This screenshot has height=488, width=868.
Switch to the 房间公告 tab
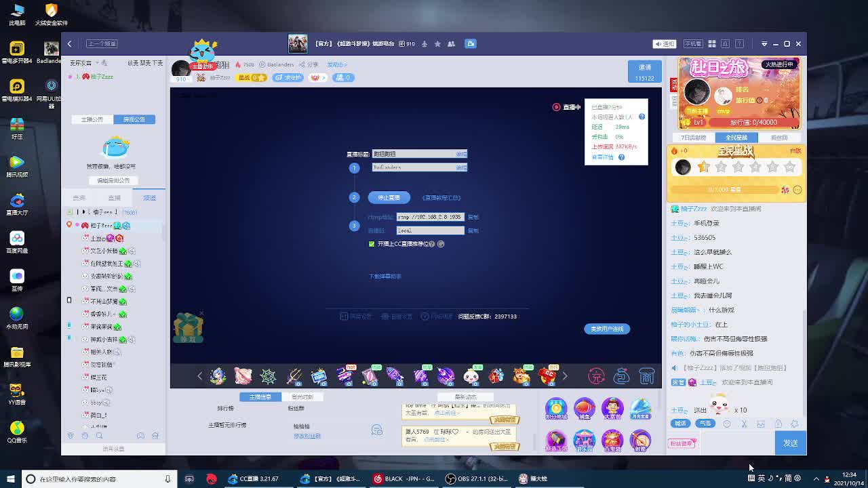pyautogui.click(x=134, y=119)
